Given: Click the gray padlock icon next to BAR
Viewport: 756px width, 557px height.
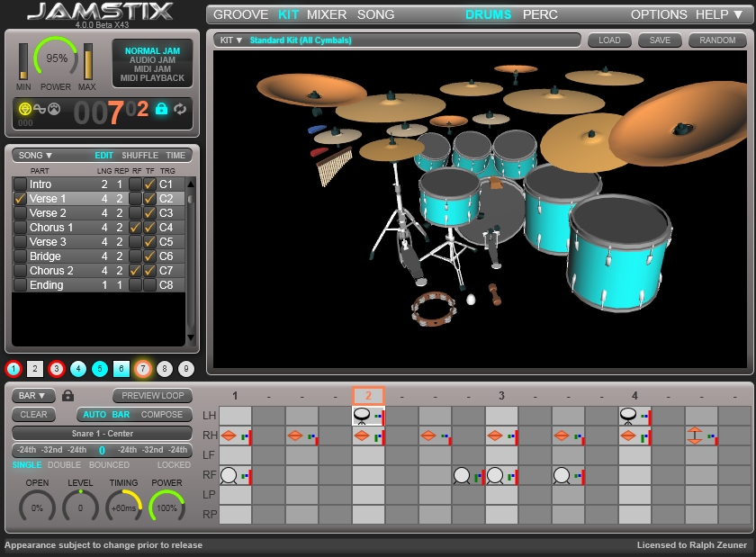Looking at the screenshot, I should (x=68, y=396).
